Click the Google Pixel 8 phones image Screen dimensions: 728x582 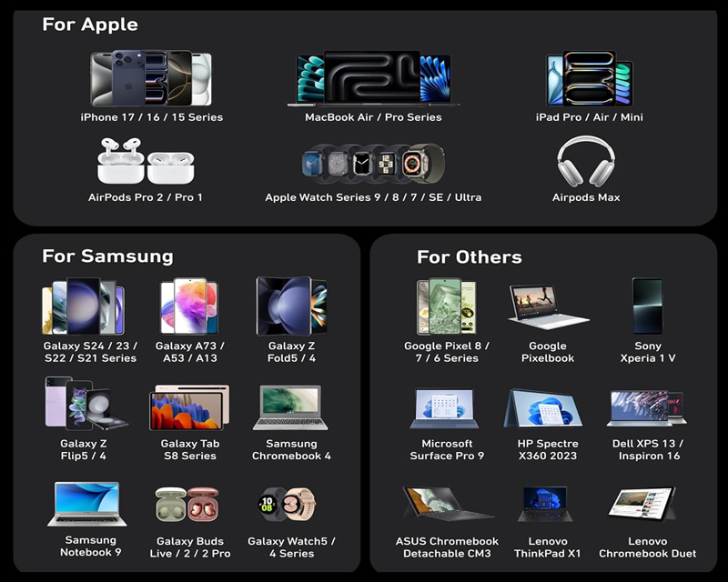[446, 307]
